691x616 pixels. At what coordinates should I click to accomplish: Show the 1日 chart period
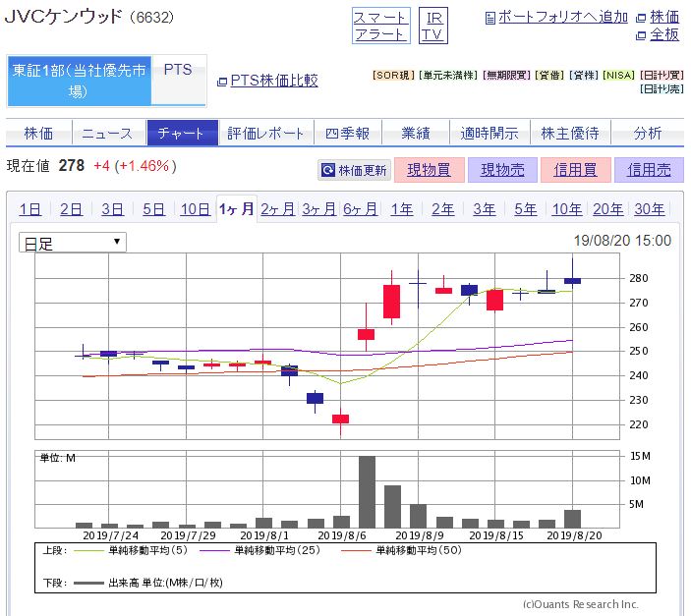point(29,209)
